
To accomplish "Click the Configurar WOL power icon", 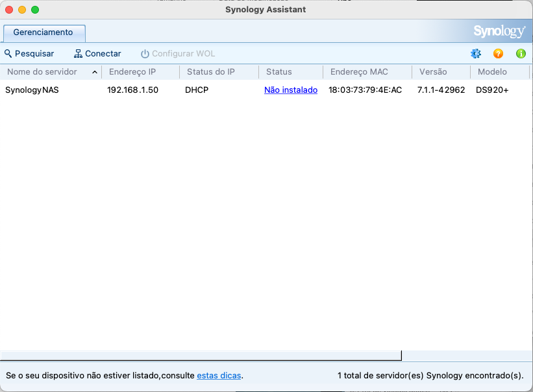I will [x=145, y=54].
